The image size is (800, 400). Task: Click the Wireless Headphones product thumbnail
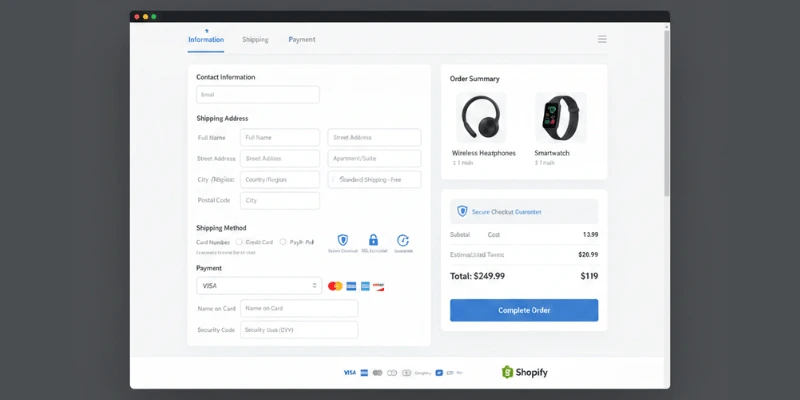(x=482, y=117)
